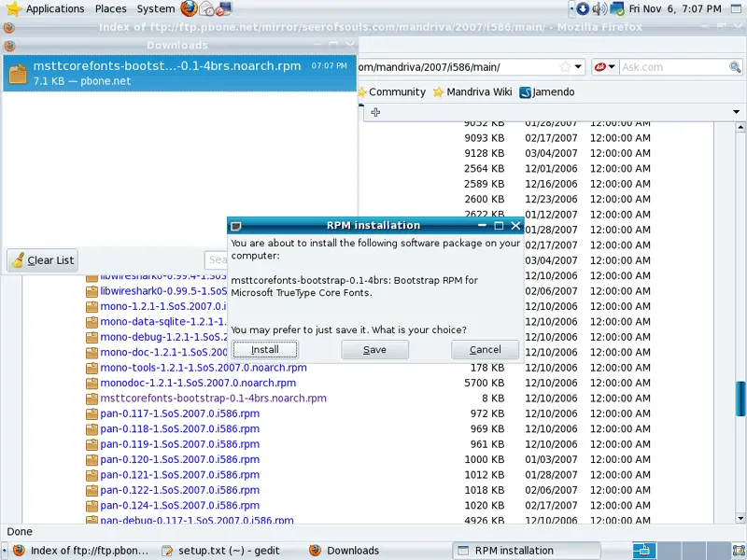Click the active workspace switcher icon

click(644, 551)
